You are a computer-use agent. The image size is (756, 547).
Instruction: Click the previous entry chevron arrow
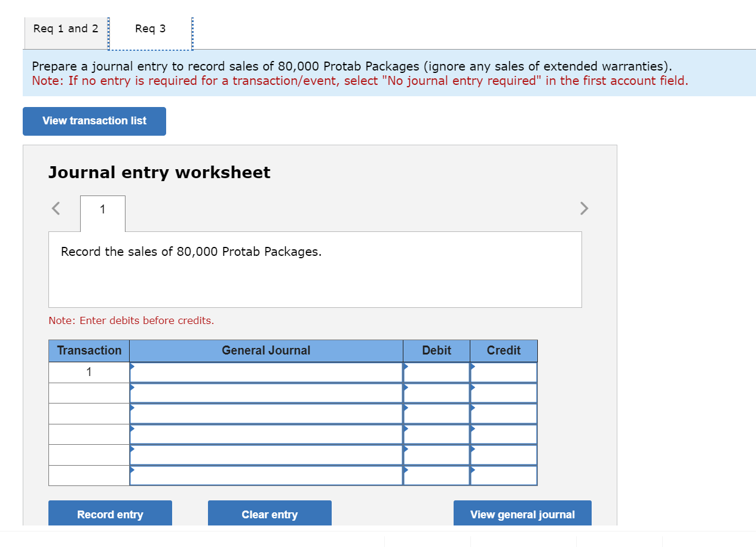click(x=55, y=208)
